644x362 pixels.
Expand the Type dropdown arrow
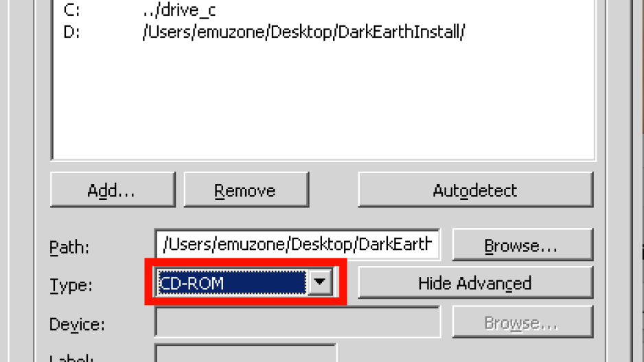click(320, 282)
